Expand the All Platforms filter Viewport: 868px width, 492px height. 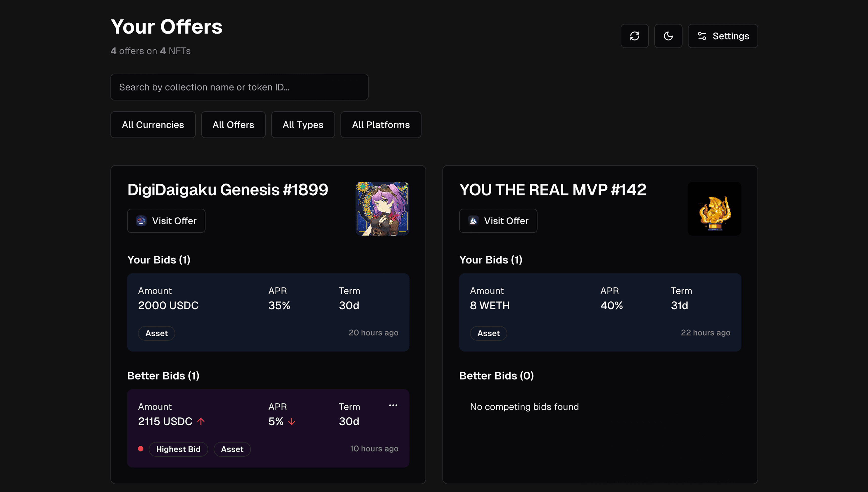pos(380,125)
